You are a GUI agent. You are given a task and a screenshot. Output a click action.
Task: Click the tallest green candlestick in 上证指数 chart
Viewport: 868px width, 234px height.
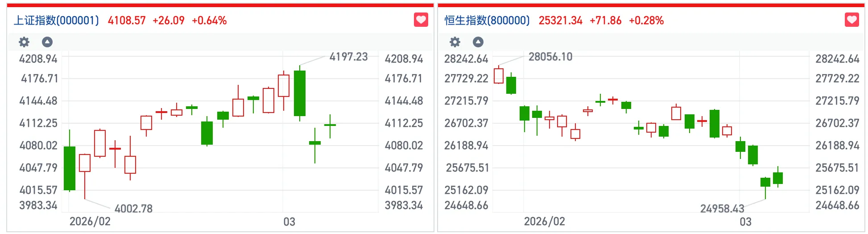click(70, 167)
